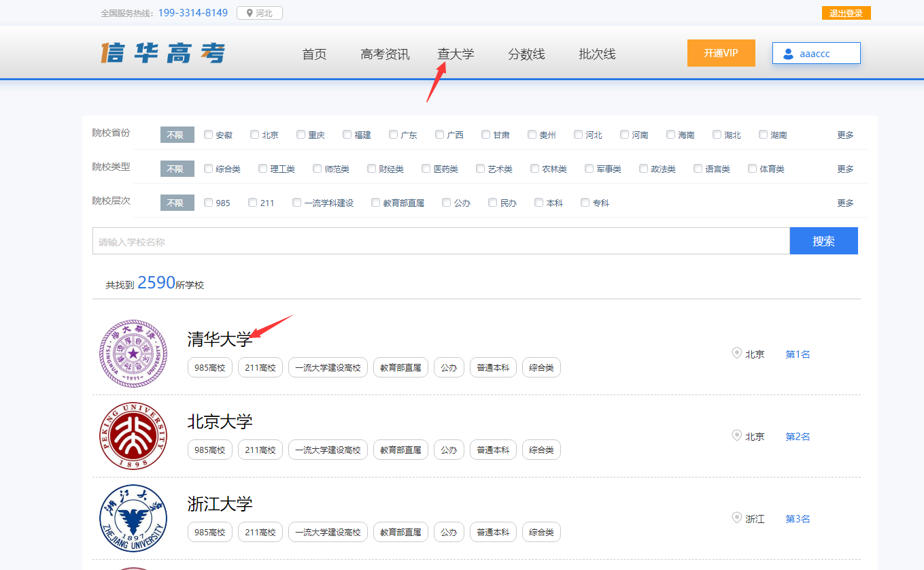
Task: Open the 查大学 navigation item
Action: (x=456, y=54)
